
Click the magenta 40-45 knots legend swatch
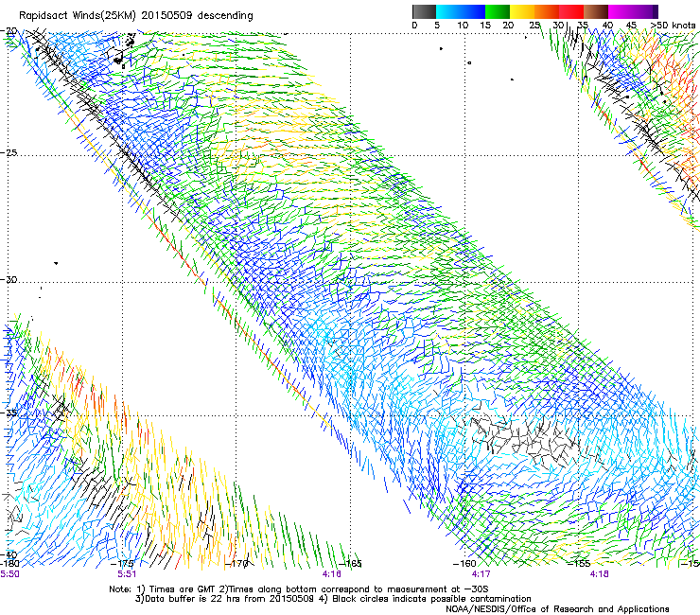tap(621, 11)
